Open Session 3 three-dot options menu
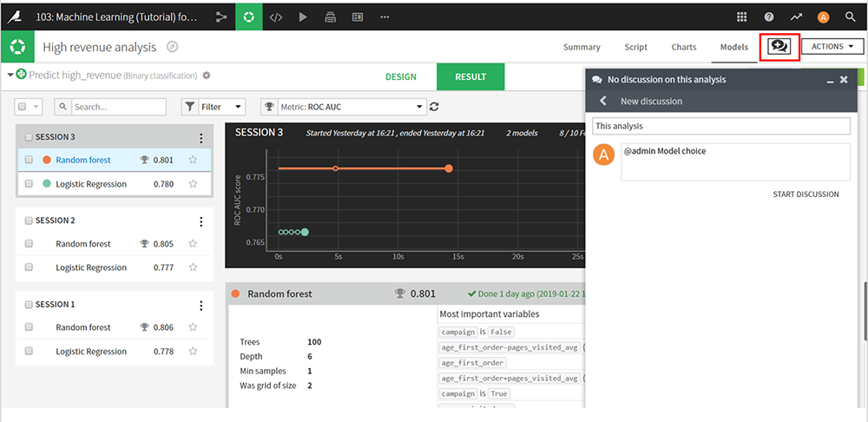This screenshot has width=868, height=422. [201, 137]
